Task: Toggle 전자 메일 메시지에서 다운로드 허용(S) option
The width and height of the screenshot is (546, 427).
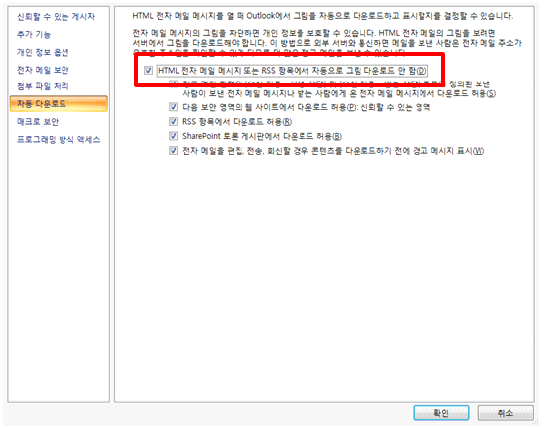Action: click(x=173, y=83)
